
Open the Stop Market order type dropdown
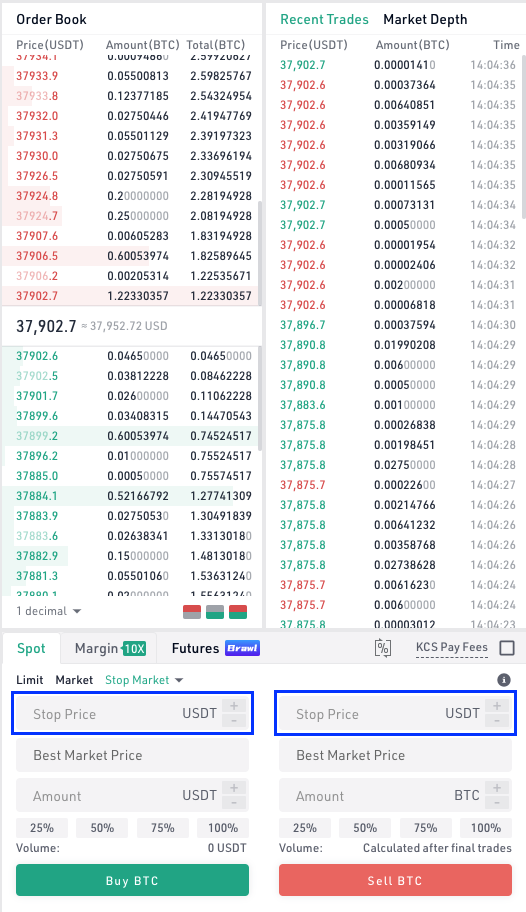click(x=144, y=680)
